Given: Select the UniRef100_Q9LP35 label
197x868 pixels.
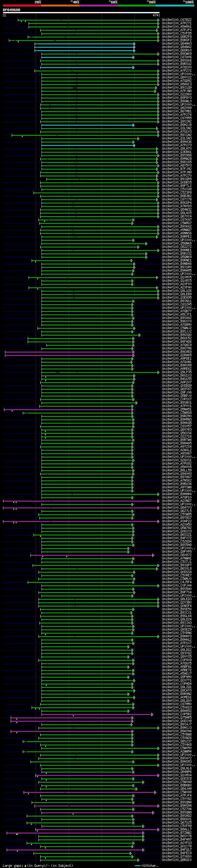Looking at the screenshot, I should point(177,372).
